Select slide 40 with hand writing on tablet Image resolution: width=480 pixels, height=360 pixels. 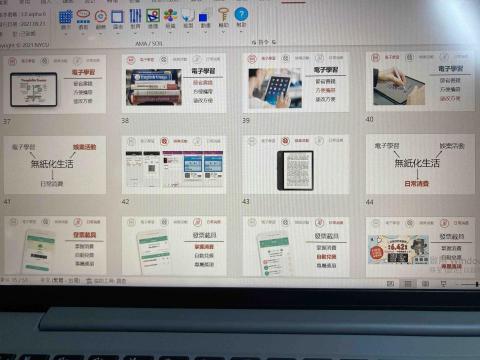pyautogui.click(x=420, y=81)
